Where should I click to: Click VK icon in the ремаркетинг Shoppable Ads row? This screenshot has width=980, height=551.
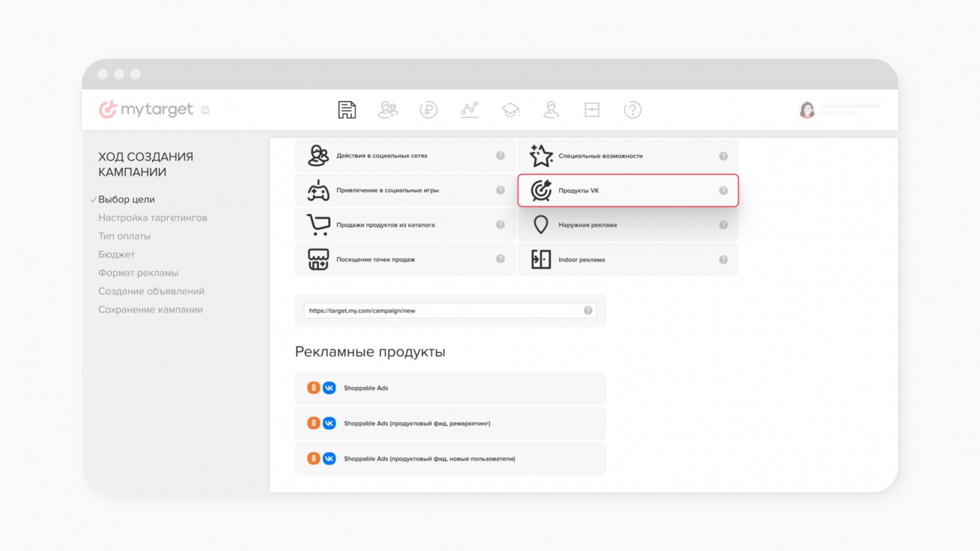coord(330,423)
